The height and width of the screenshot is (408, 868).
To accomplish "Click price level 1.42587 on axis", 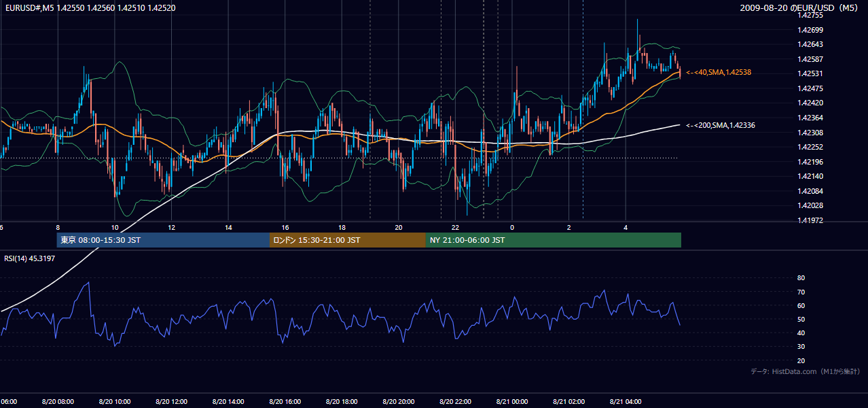I will tap(810, 59).
